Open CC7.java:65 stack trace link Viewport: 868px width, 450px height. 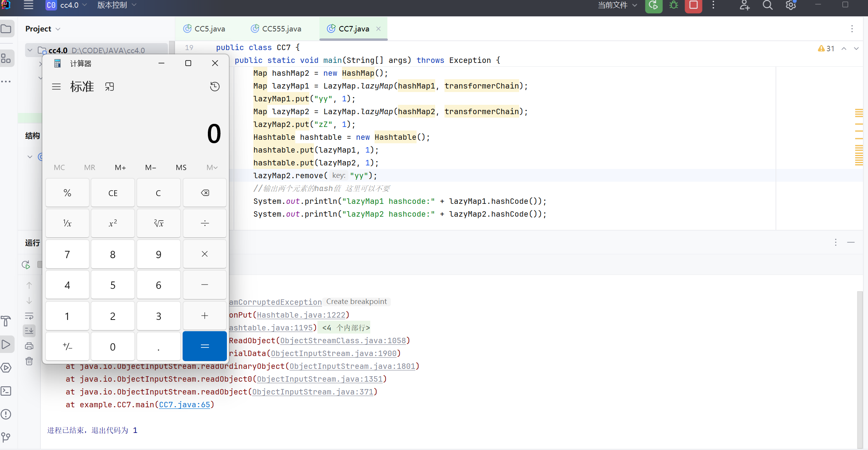(x=185, y=405)
